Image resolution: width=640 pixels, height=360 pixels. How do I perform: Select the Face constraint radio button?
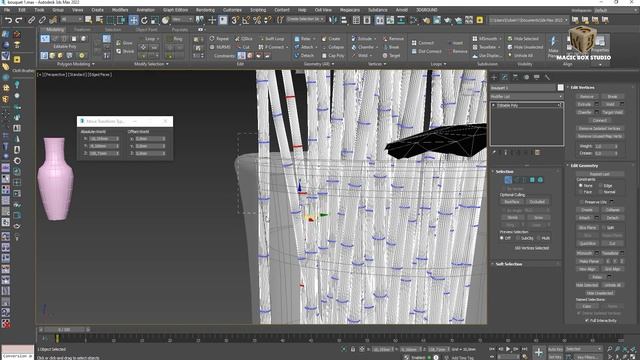coord(581,192)
